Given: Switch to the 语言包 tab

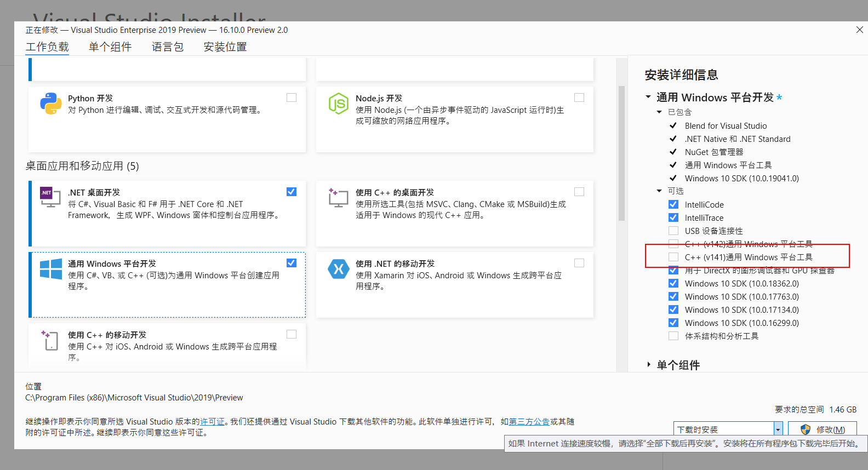Looking at the screenshot, I should 168,47.
